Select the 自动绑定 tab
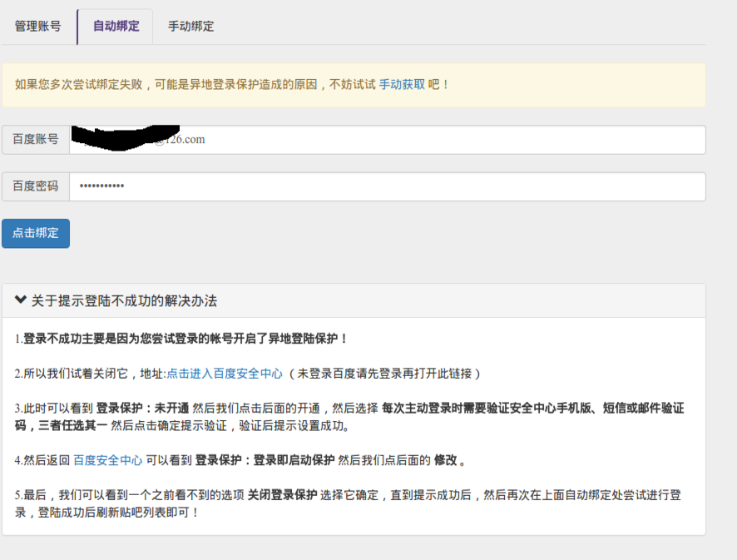The height and width of the screenshot is (560, 737). click(x=116, y=27)
